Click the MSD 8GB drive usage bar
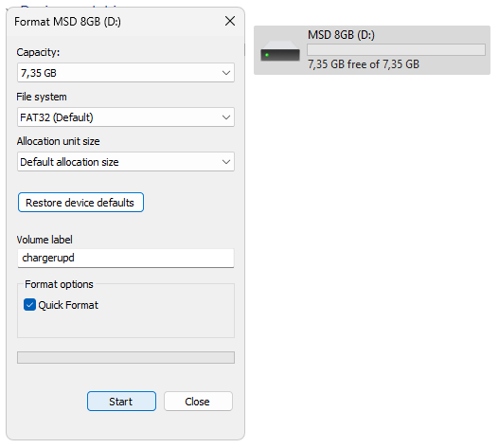Image resolution: width=499 pixels, height=448 pixels. [396, 49]
